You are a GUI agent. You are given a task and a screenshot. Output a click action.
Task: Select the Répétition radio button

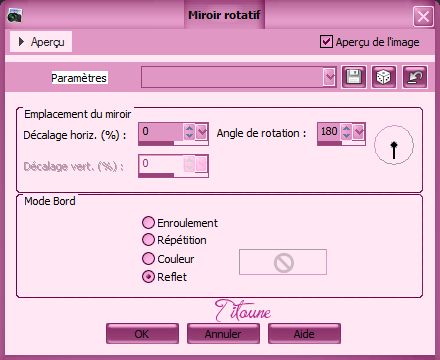(x=148, y=239)
